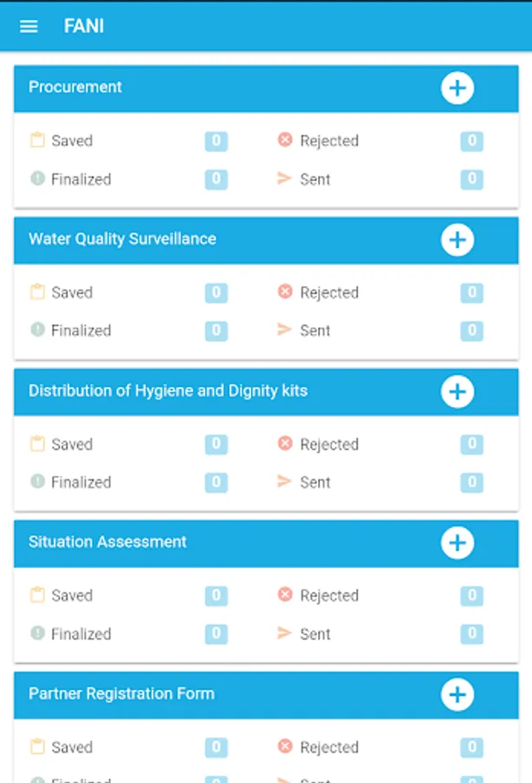Add new Water Quality Surveillance form
The image size is (532, 783).
(x=457, y=239)
